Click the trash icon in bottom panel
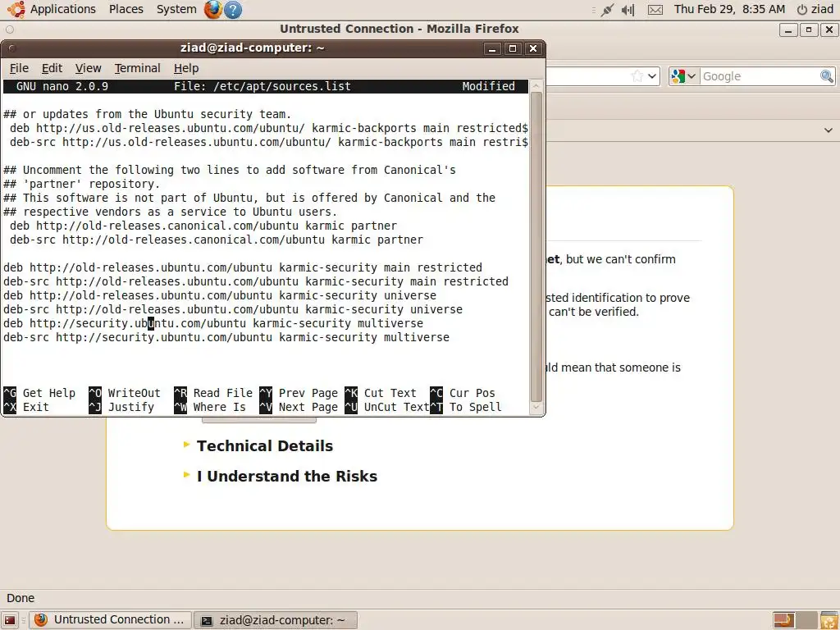This screenshot has height=630, width=840. 829,620
